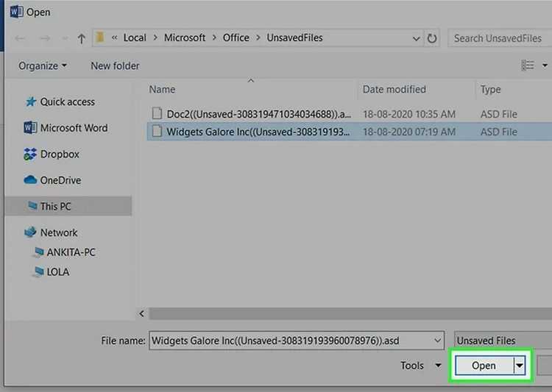The height and width of the screenshot is (392, 552).
Task: Create a New folder
Action: (x=115, y=65)
